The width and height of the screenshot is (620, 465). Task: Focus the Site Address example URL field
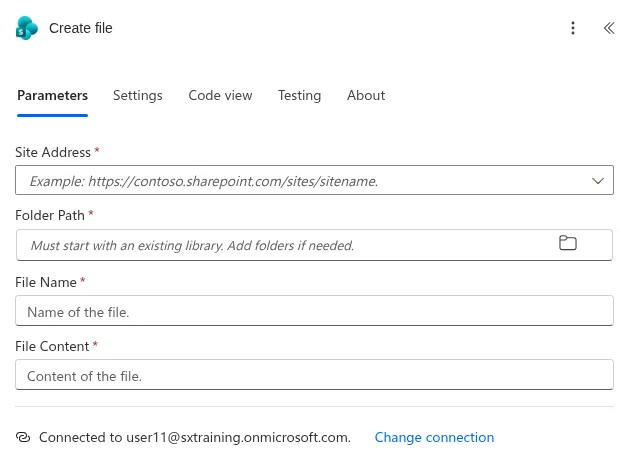[314, 180]
